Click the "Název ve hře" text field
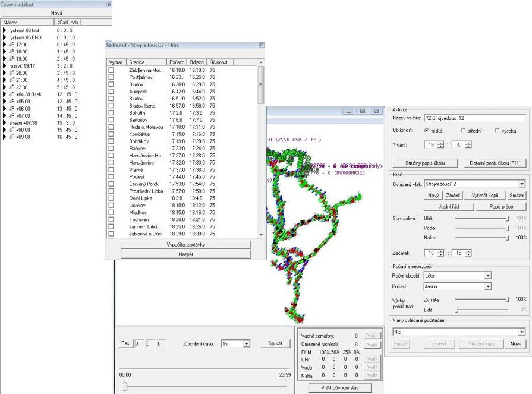 [x=476, y=118]
